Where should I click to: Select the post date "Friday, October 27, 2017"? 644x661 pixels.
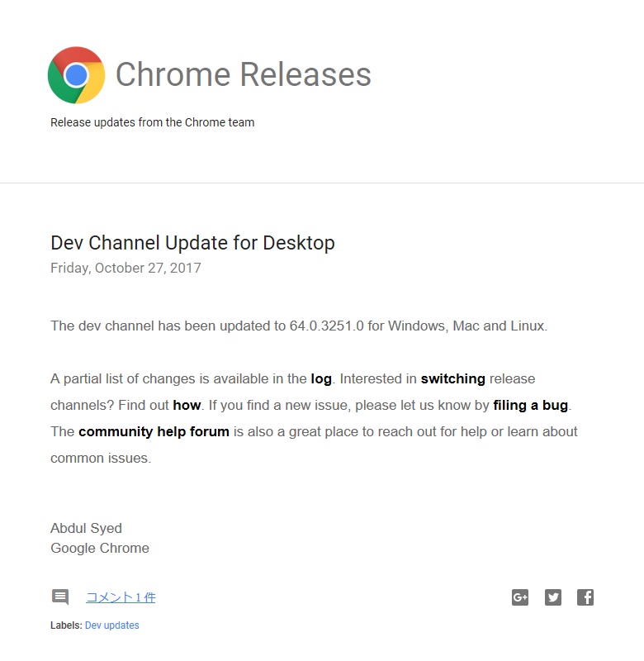125,268
